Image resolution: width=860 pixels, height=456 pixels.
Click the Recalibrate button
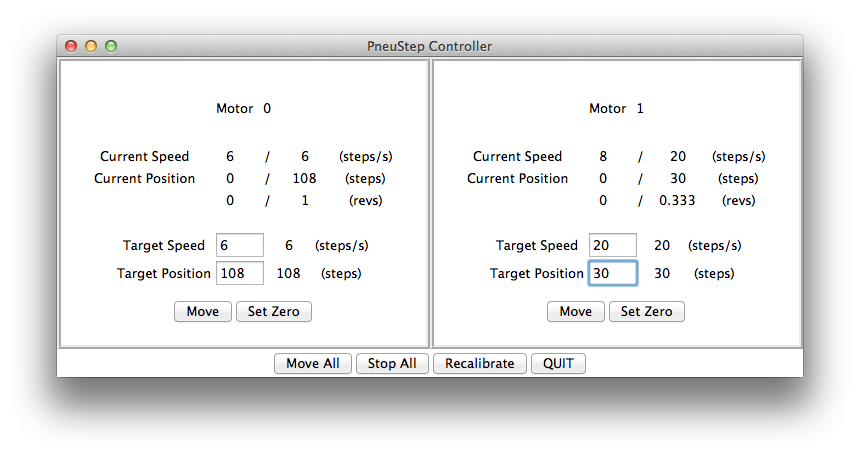(480, 364)
